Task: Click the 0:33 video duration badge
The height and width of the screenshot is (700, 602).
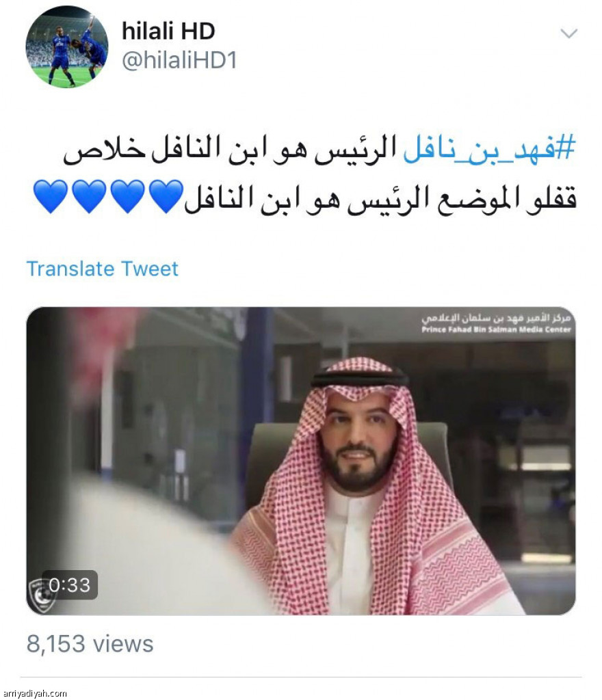Action: click(70, 585)
